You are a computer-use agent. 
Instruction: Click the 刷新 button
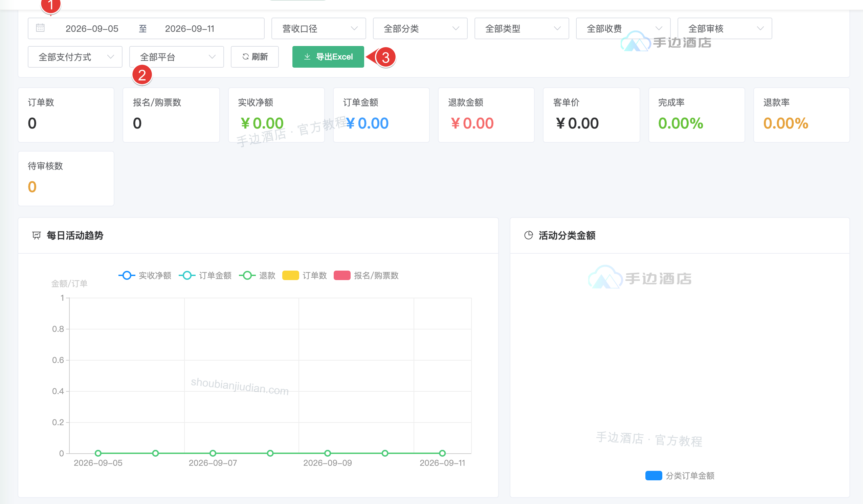pos(255,57)
